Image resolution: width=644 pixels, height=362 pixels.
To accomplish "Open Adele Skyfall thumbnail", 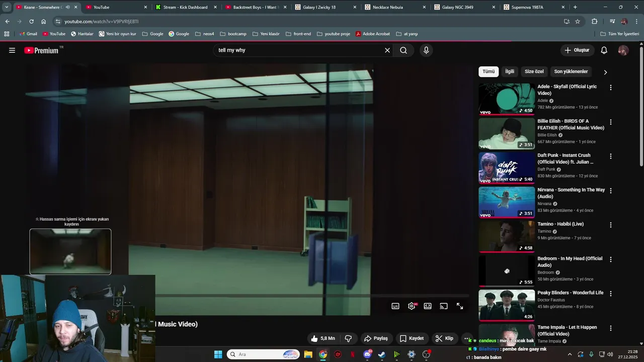I will [x=507, y=99].
